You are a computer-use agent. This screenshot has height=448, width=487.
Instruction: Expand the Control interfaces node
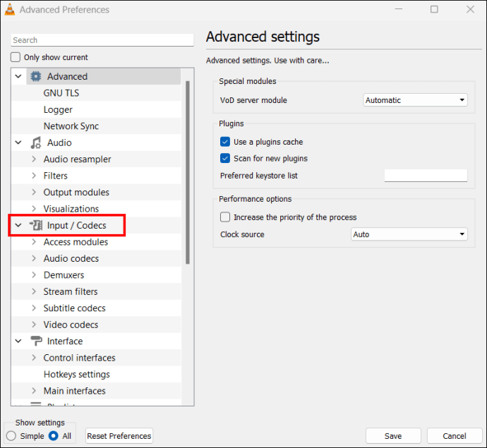(x=34, y=358)
